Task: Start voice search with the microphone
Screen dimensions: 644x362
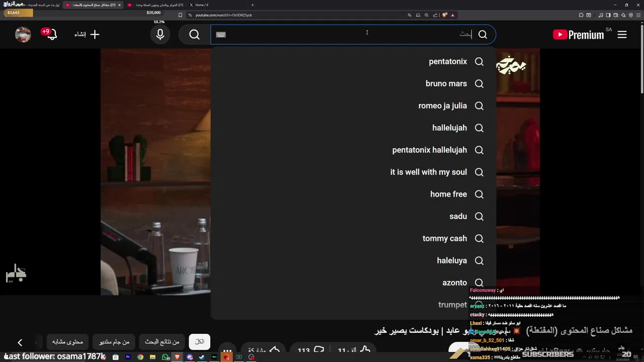Action: 160,35
